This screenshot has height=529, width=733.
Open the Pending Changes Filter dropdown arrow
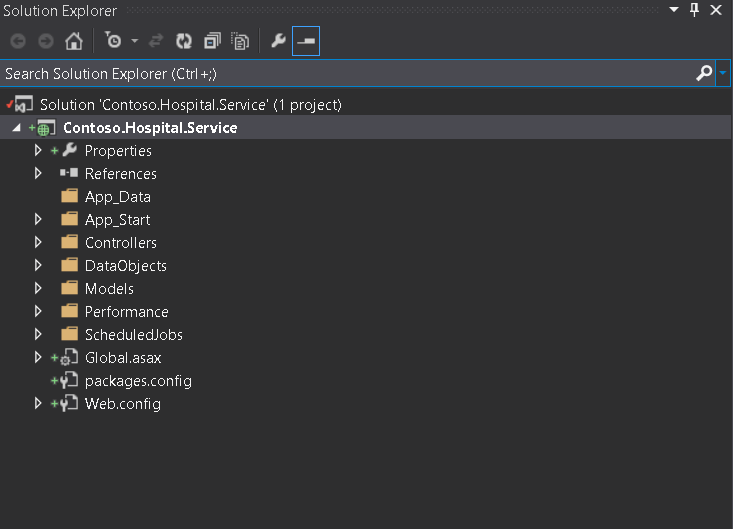point(135,41)
